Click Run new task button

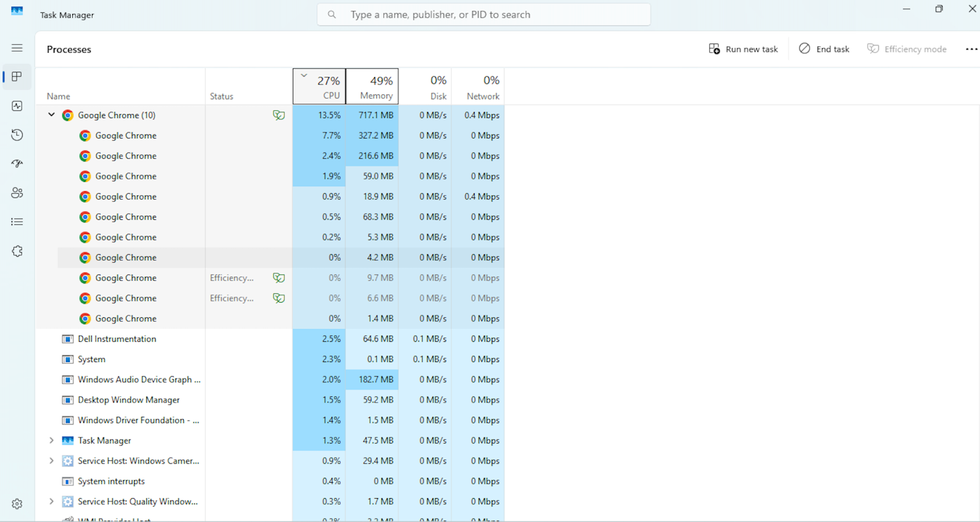click(743, 49)
